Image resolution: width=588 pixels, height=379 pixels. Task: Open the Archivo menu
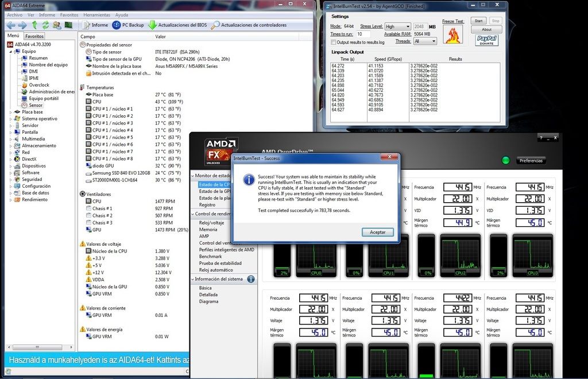pyautogui.click(x=14, y=15)
